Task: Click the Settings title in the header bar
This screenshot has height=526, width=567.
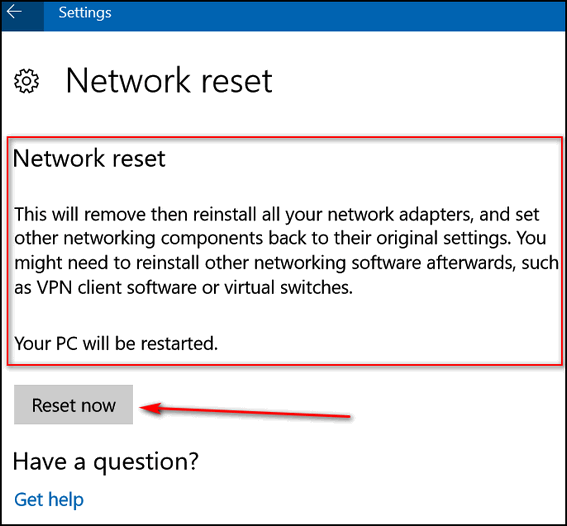Action: (x=85, y=13)
